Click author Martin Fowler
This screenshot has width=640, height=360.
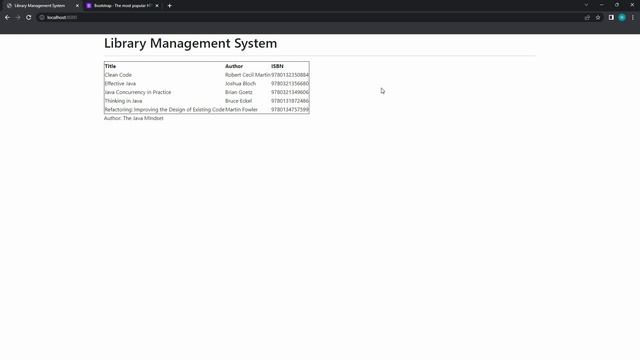pyautogui.click(x=242, y=110)
